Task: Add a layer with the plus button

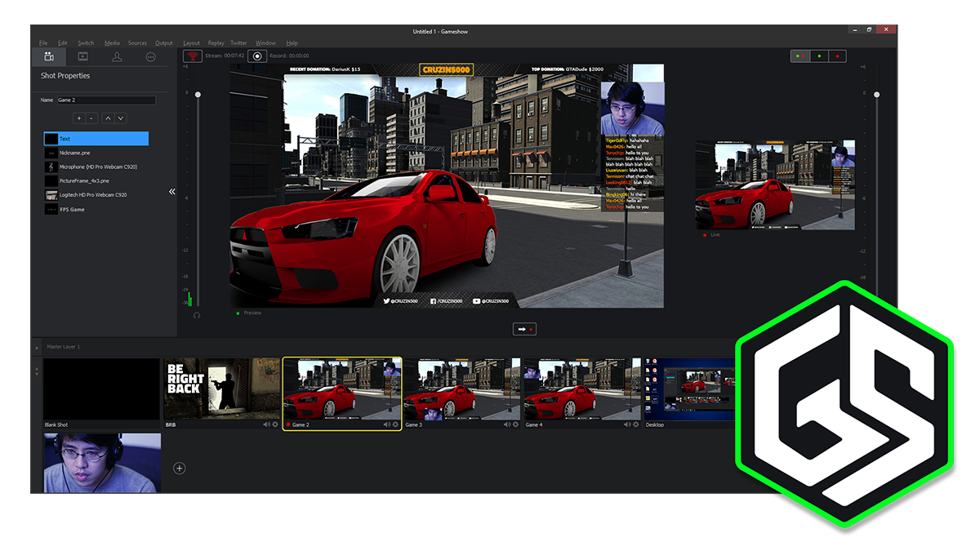Action: [x=79, y=118]
